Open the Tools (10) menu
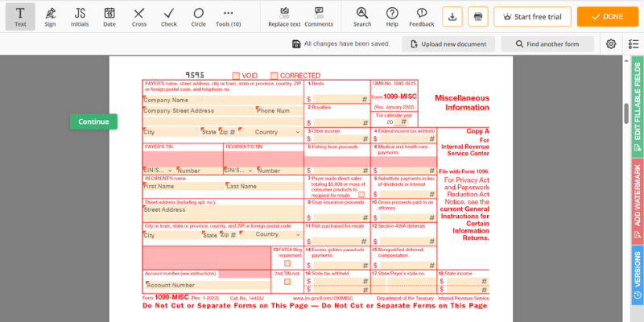This screenshot has width=644, height=322. 229,16
